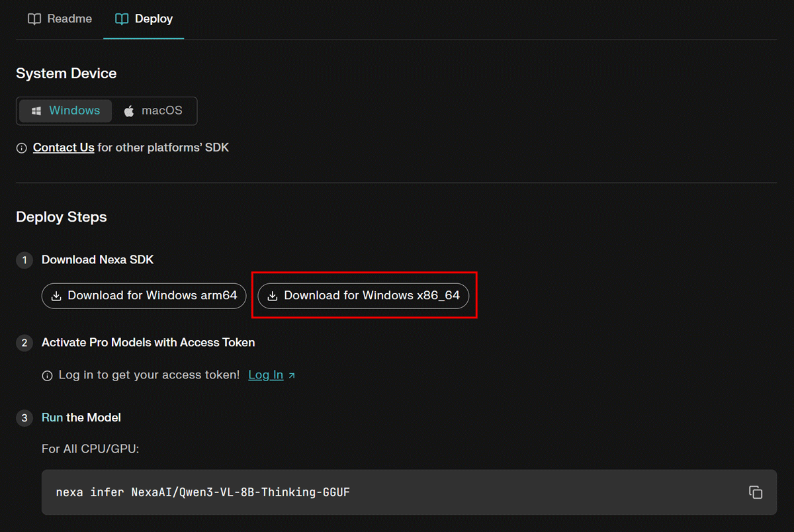Click the external-link arrow after Log In
794x532 pixels.
(292, 376)
